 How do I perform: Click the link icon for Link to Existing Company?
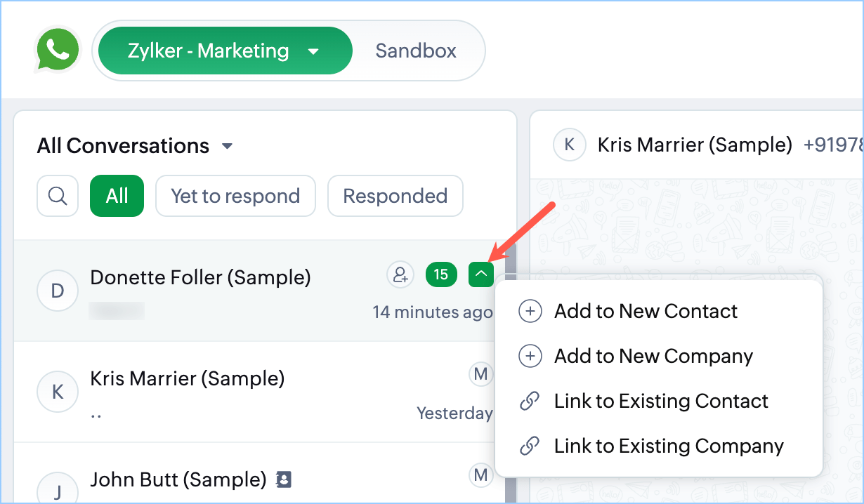click(529, 446)
